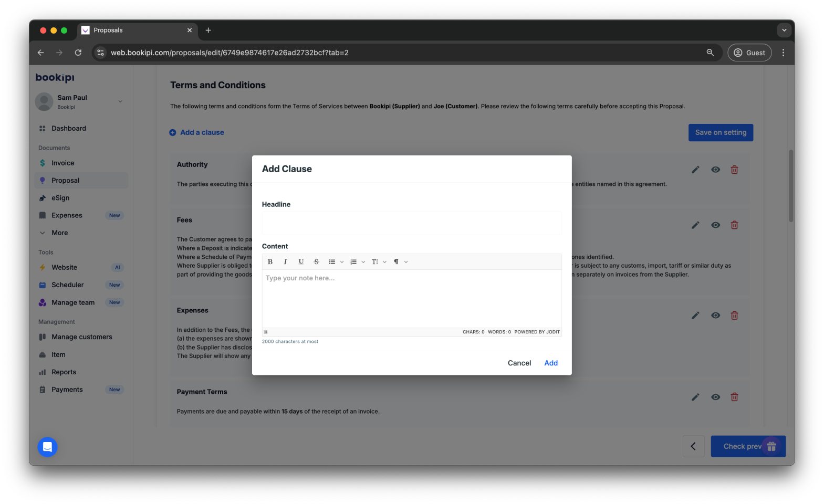The image size is (824, 504).
Task: Open the Guest profile button
Action: pyautogui.click(x=749, y=52)
